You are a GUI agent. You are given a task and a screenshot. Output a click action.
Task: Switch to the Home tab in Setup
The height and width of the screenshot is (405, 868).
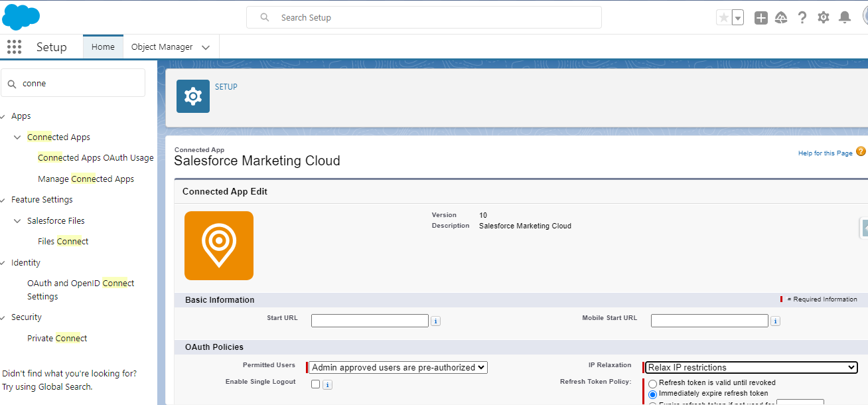coord(102,46)
